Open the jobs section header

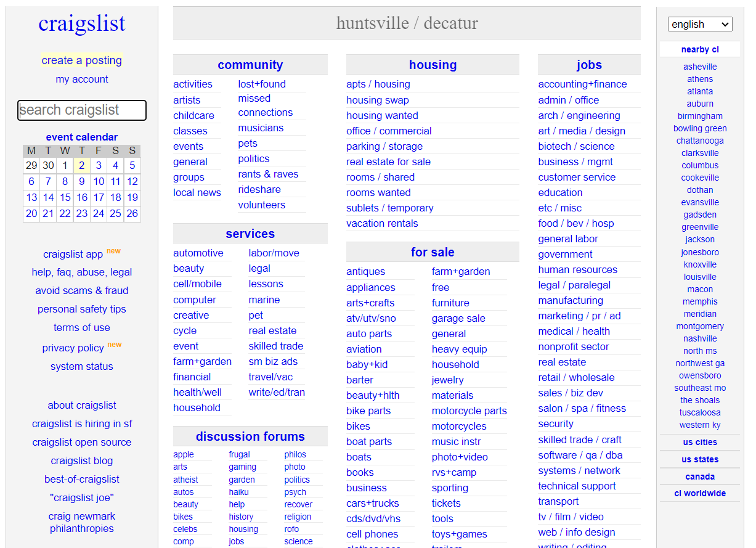[589, 65]
